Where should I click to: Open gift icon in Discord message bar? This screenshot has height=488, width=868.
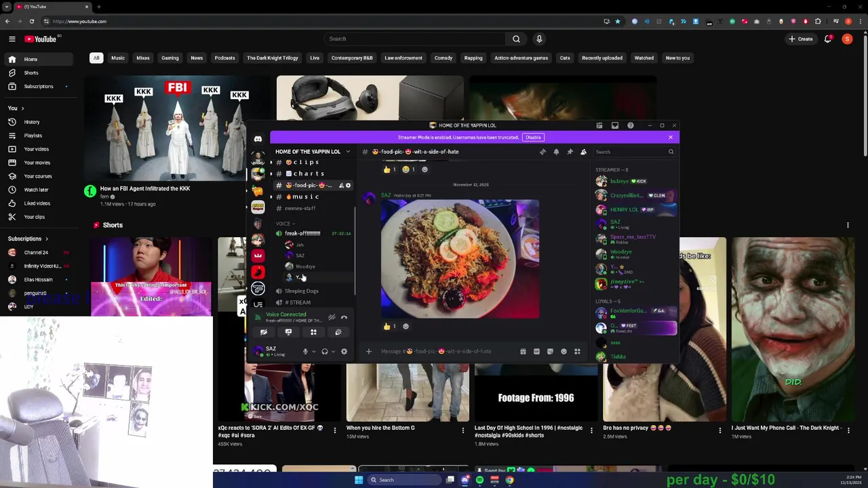(x=523, y=351)
